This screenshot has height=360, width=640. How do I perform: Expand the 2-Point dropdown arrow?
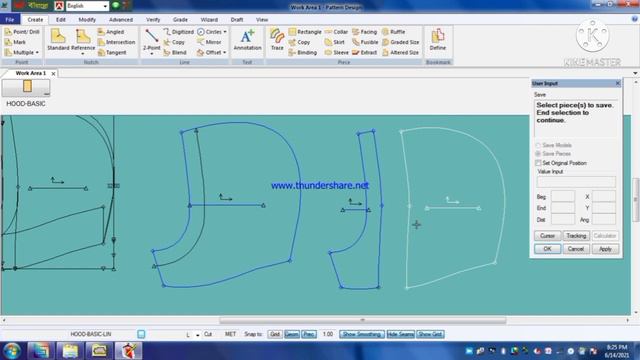(x=151, y=53)
